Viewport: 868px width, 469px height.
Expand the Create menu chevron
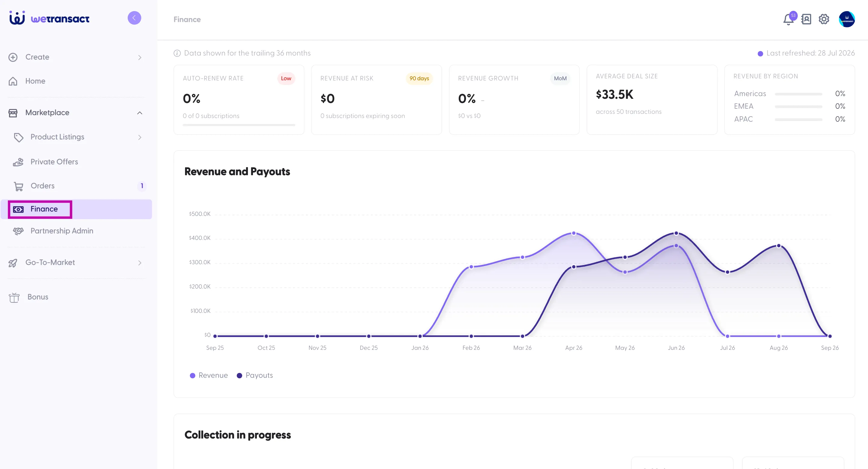139,58
